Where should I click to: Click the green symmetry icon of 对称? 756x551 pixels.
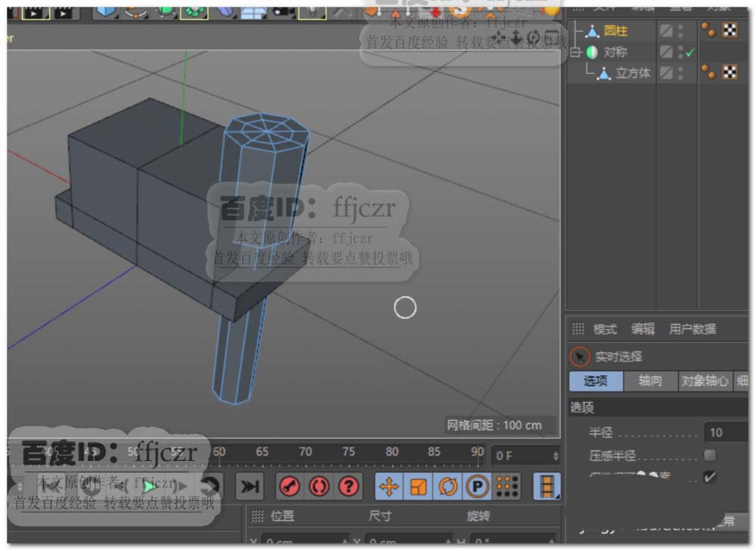point(592,52)
